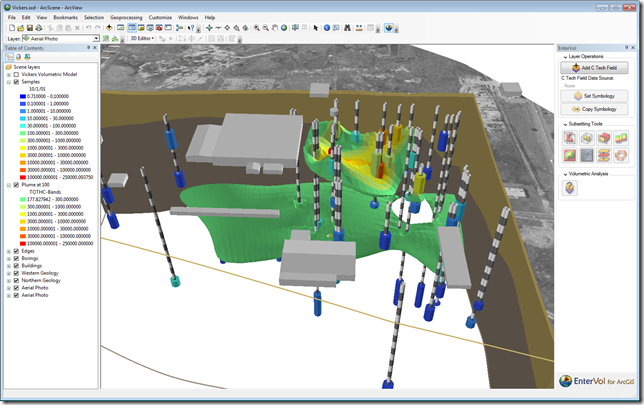Uncheck the Buildings layer checkbox

tap(15, 266)
